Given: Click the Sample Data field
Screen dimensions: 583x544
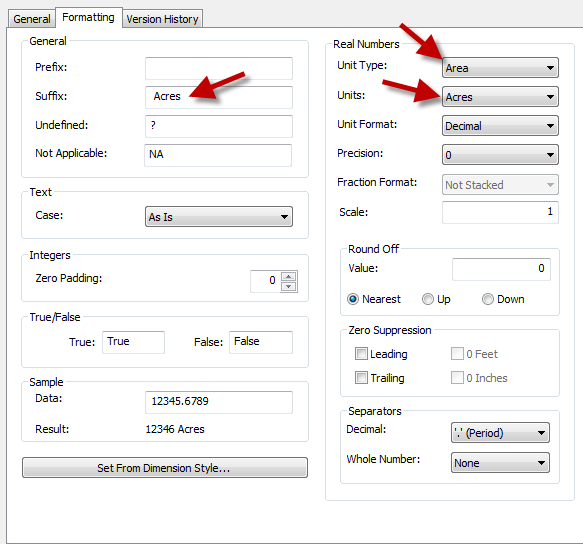Looking at the screenshot, I should point(219,402).
